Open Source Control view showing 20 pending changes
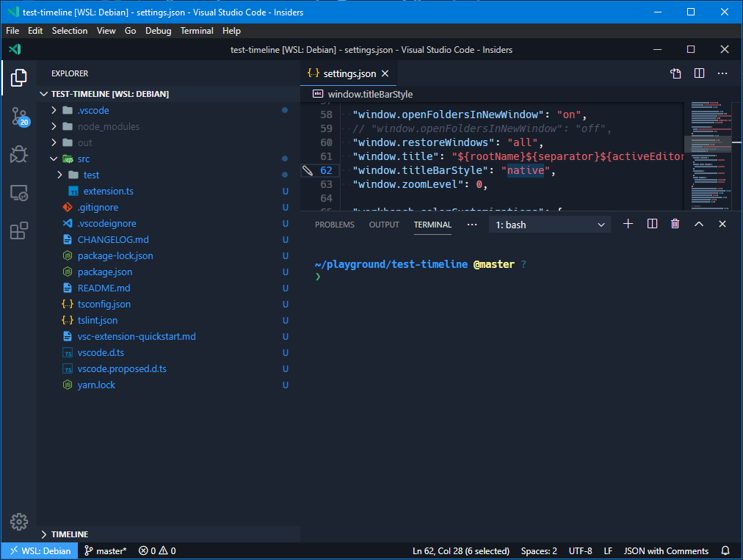The width and height of the screenshot is (743, 560). point(18,116)
